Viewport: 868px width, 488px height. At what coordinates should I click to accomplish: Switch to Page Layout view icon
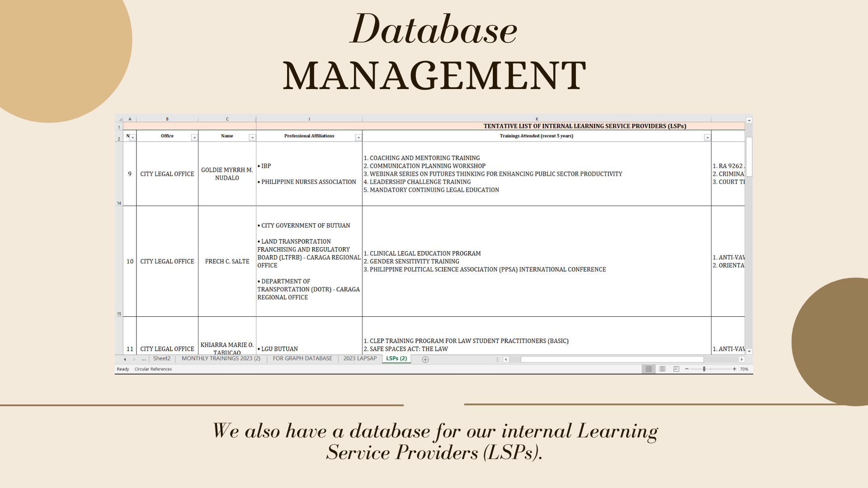662,369
